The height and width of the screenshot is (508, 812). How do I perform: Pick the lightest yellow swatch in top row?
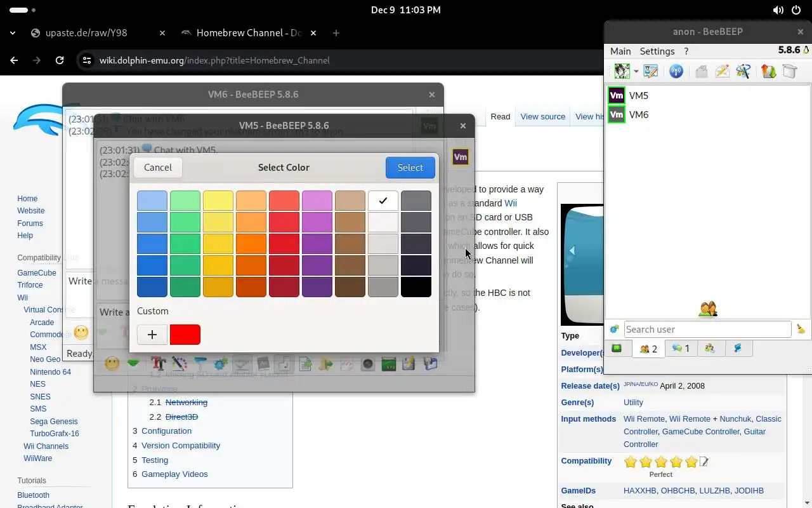218,201
